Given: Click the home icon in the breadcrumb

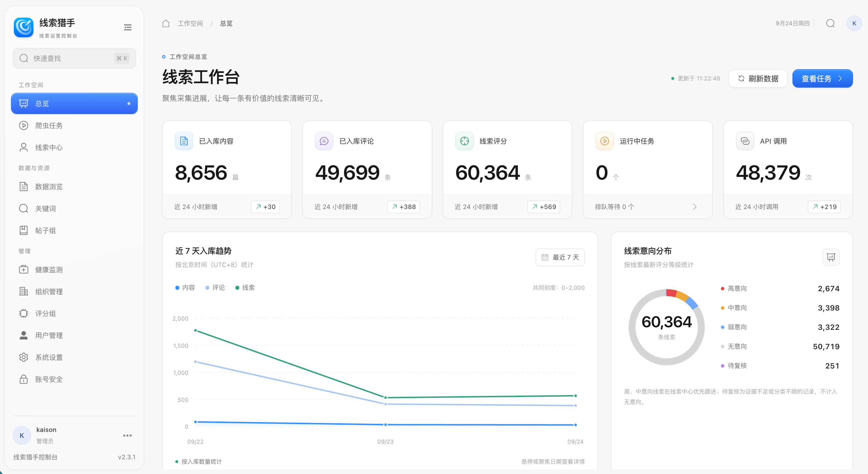Looking at the screenshot, I should pos(166,23).
